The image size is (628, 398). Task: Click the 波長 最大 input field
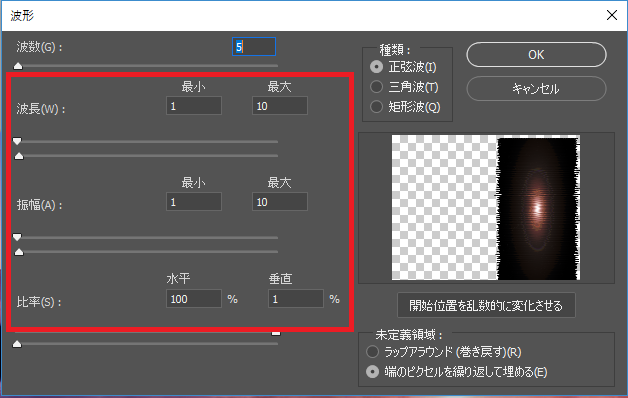tap(280, 106)
